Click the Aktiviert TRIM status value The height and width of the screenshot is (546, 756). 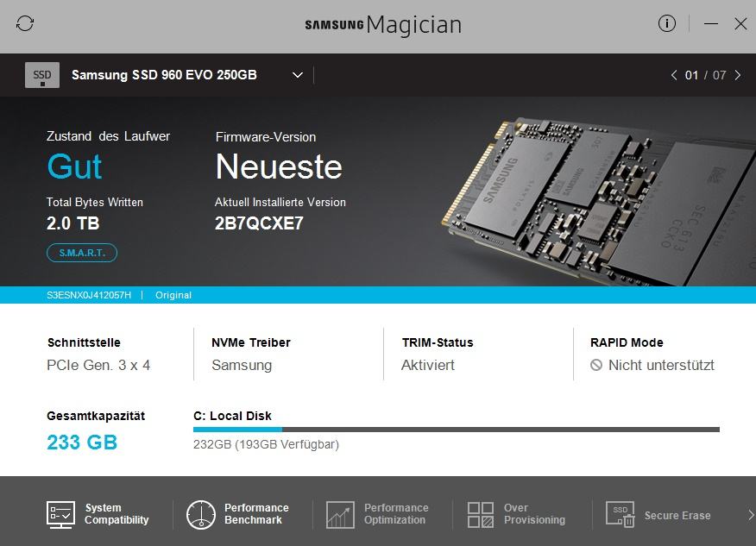tap(428, 365)
